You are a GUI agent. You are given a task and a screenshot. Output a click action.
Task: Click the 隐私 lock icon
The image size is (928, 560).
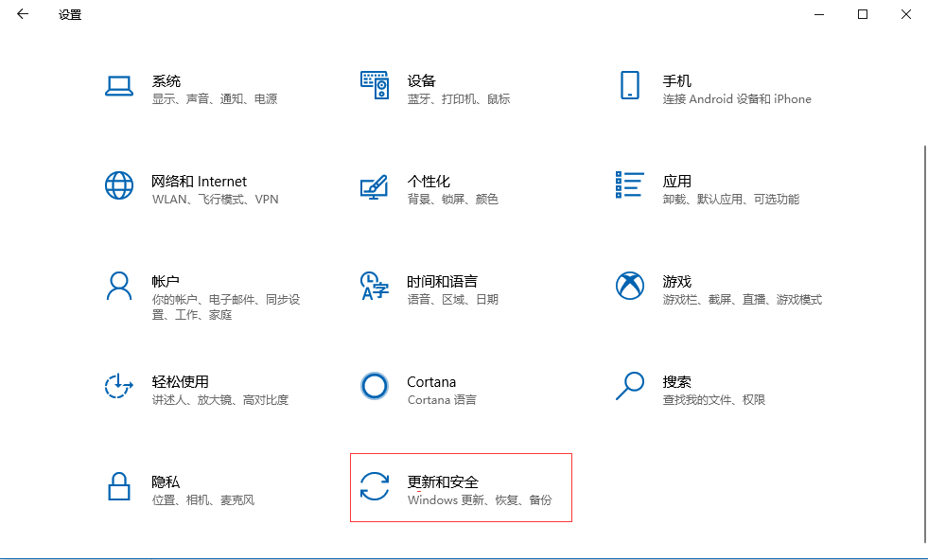coord(119,487)
